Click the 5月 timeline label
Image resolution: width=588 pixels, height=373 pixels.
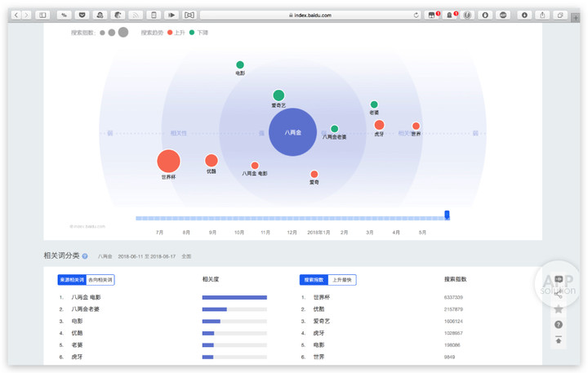(422, 233)
